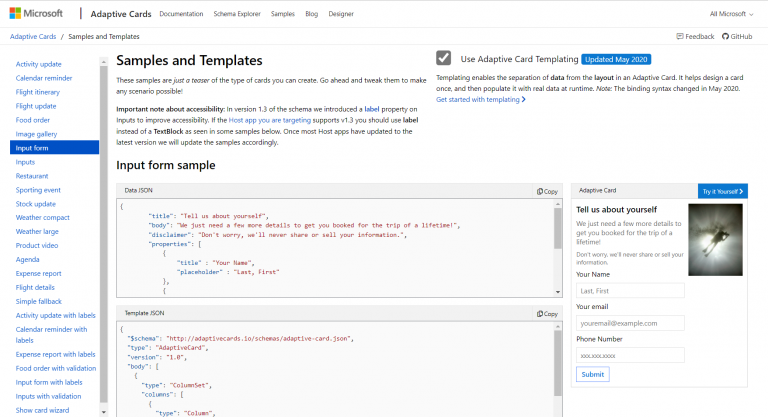Select Stock update sample
The width and height of the screenshot is (768, 417).
click(x=35, y=204)
